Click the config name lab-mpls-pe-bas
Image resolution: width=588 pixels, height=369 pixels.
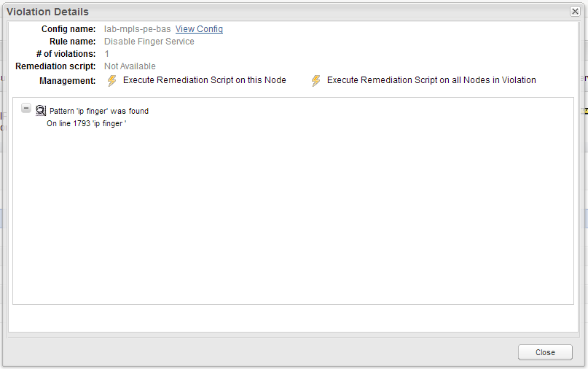[137, 29]
